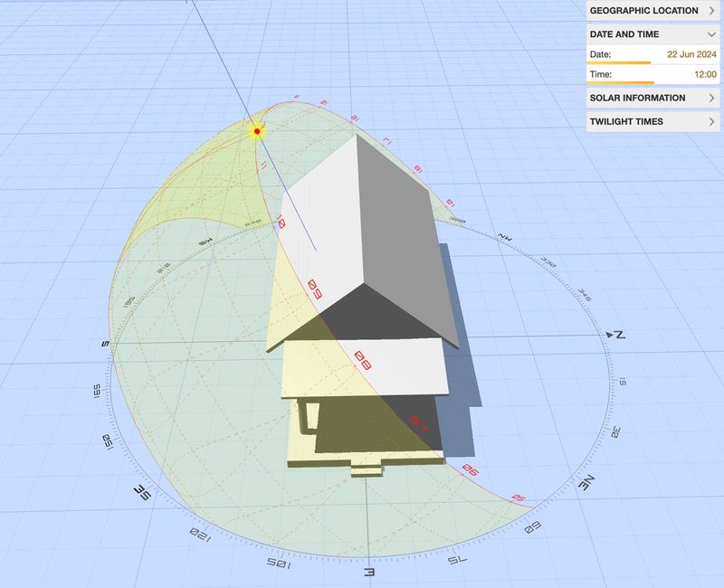Click the Date label text
The width and height of the screenshot is (724, 588).
600,54
